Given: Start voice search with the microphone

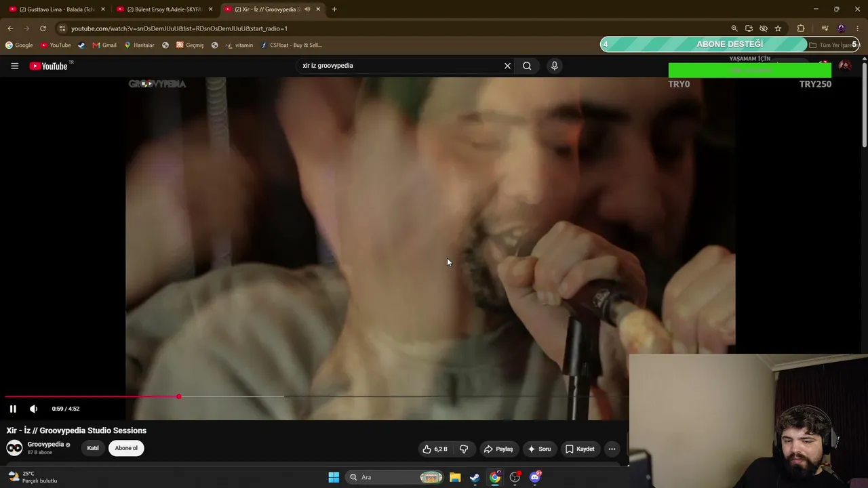Looking at the screenshot, I should pos(554,66).
